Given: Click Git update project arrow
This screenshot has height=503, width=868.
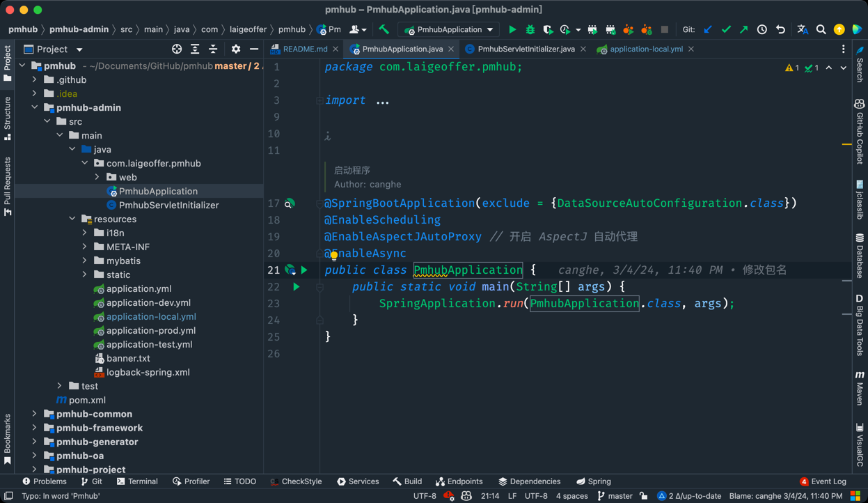Looking at the screenshot, I should pyautogui.click(x=708, y=30).
